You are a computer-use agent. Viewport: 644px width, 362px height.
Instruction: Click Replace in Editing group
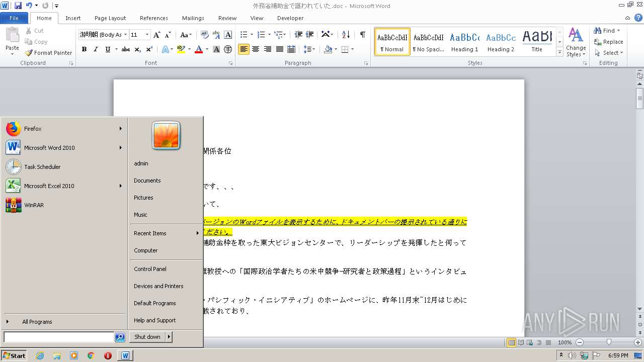(x=608, y=42)
